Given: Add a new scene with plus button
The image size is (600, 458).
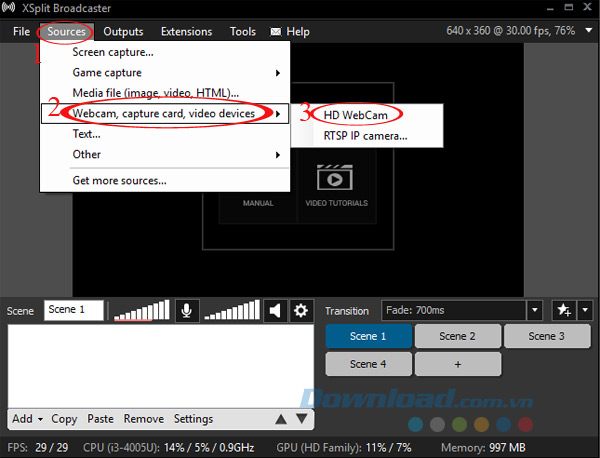Looking at the screenshot, I should coord(457,364).
